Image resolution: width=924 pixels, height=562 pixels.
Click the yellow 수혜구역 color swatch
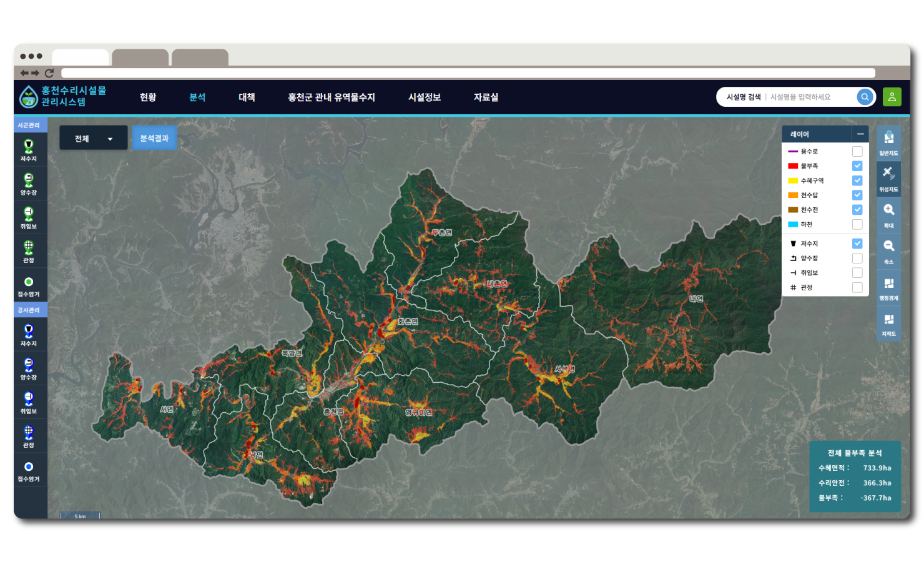click(793, 181)
